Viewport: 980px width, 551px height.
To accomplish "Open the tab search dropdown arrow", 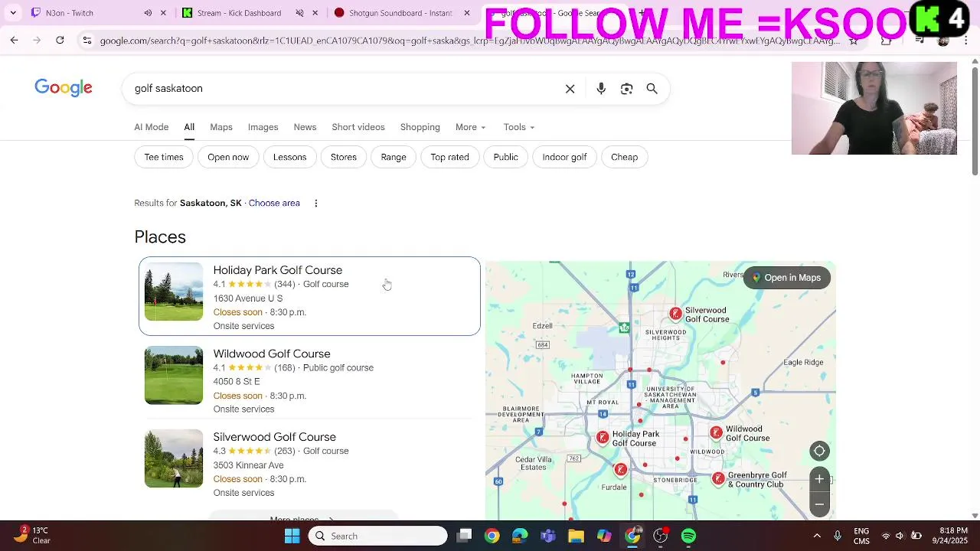I will pos(13,13).
